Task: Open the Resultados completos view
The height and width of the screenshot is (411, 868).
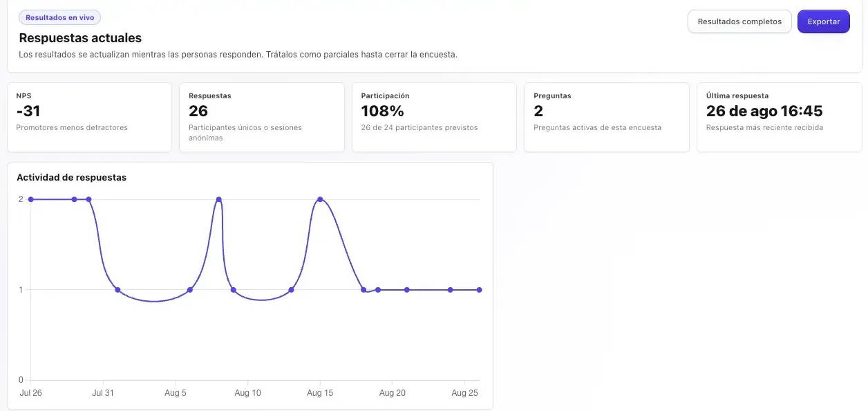Action: coord(739,21)
